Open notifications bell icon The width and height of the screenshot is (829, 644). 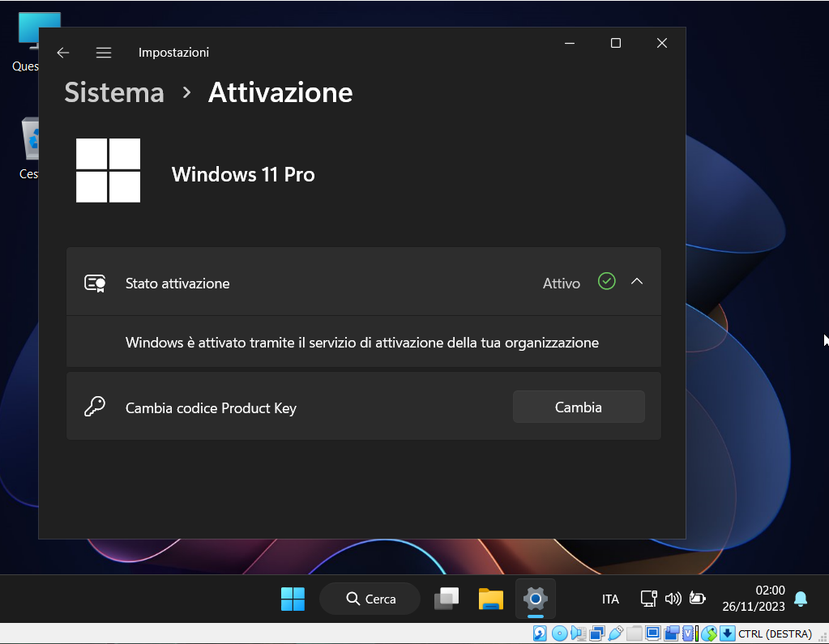coord(801,599)
